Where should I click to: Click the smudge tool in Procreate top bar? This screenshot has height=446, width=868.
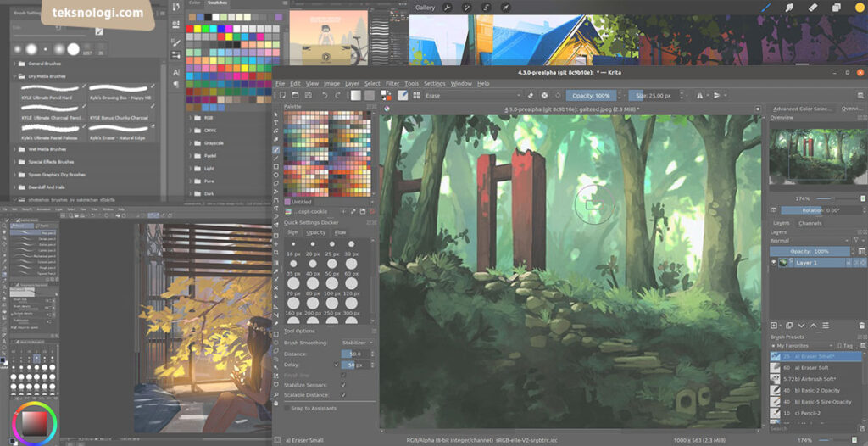[x=790, y=8]
